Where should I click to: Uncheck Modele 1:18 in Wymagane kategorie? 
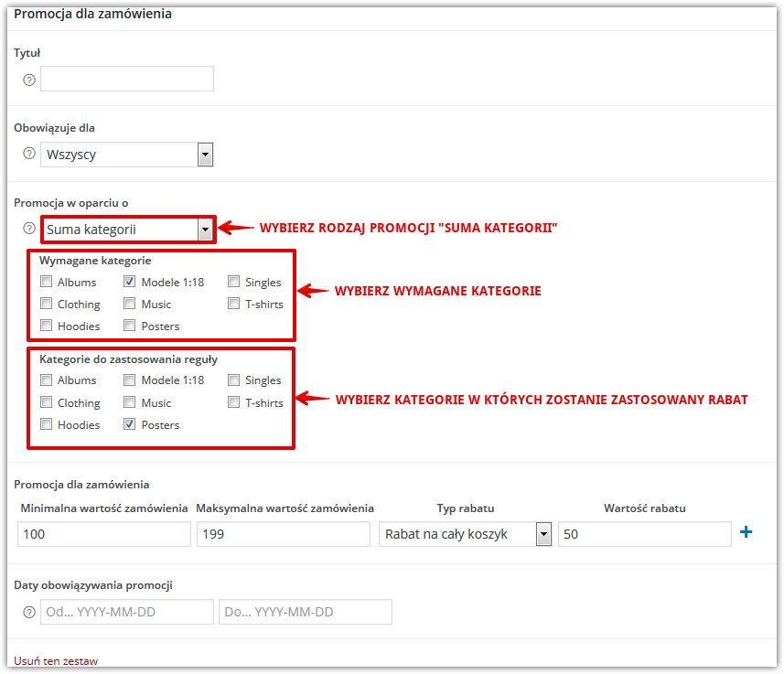tap(130, 282)
